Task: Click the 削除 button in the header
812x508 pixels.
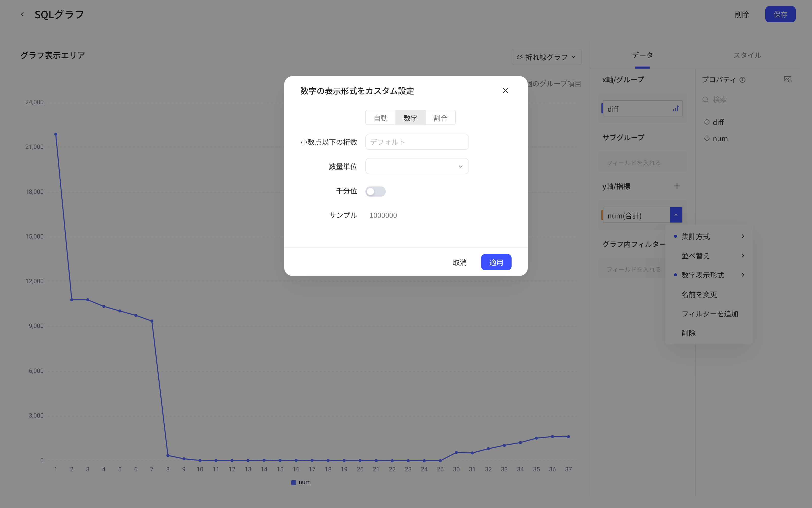Action: [x=741, y=14]
